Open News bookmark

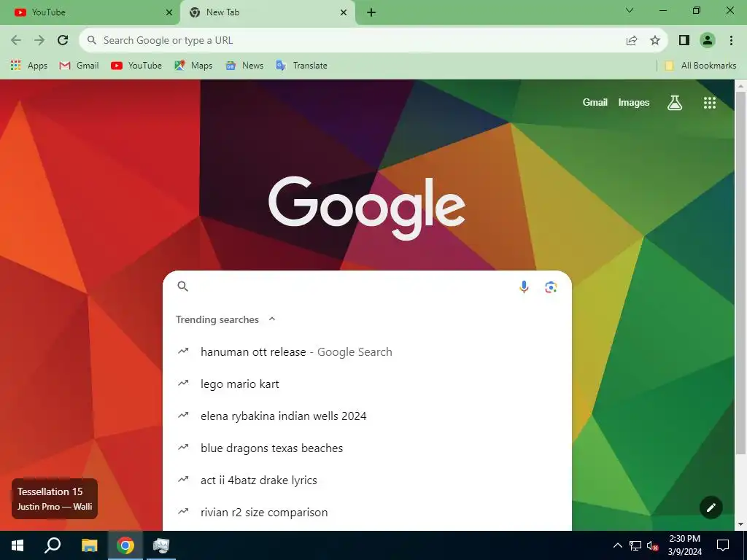[x=244, y=66]
